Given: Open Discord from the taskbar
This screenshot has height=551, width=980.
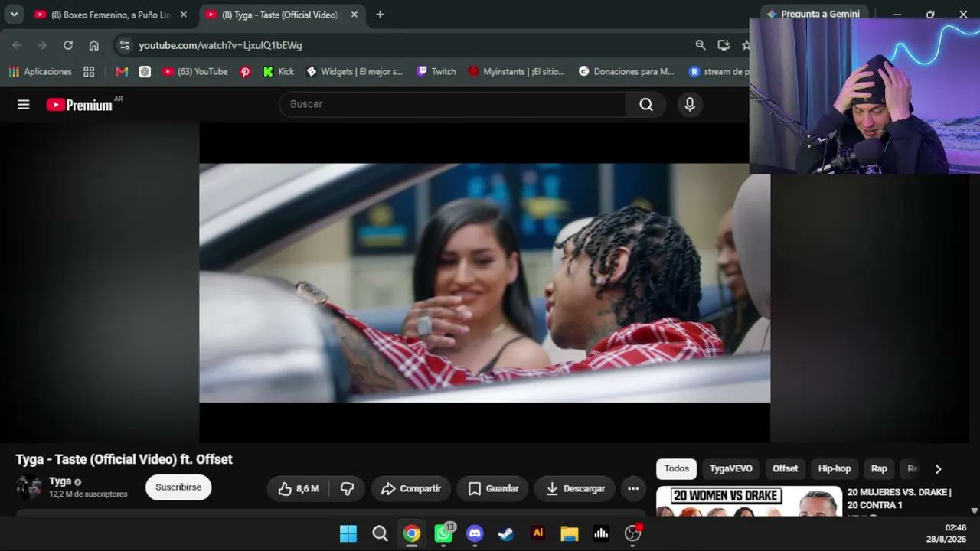Looking at the screenshot, I should point(475,533).
